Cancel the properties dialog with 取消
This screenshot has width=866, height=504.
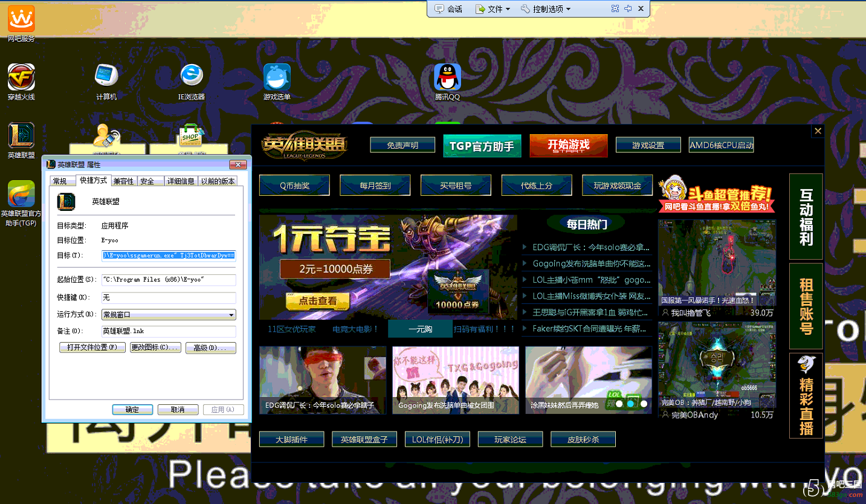[178, 410]
